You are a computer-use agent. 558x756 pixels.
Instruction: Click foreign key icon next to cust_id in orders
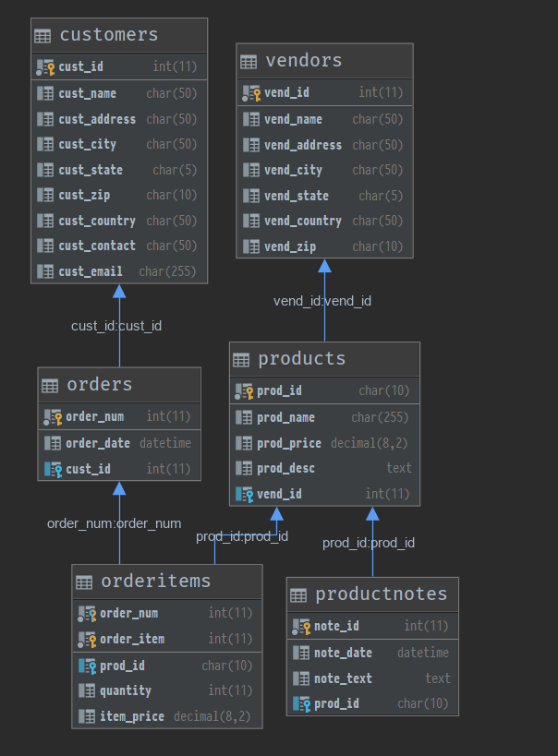pyautogui.click(x=53, y=469)
